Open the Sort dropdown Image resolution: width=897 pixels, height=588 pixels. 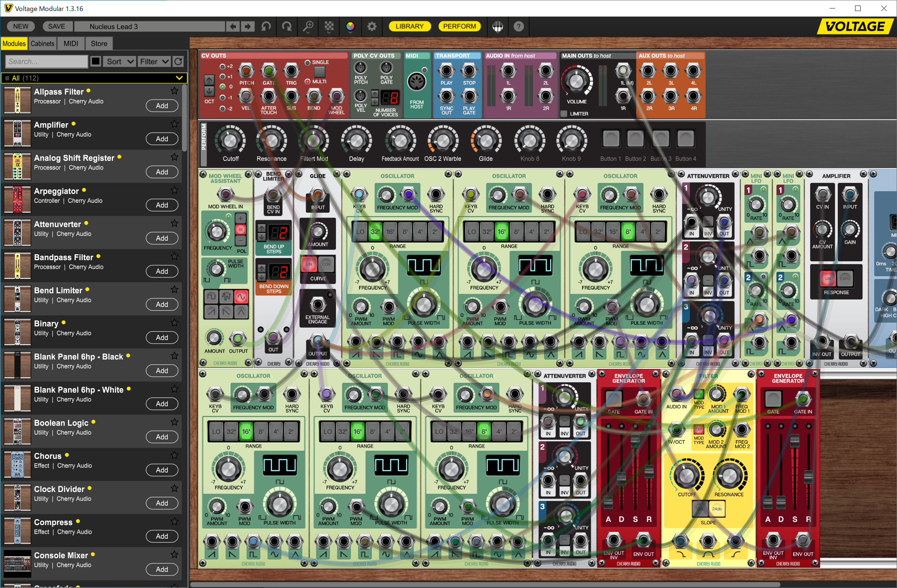[x=119, y=61]
